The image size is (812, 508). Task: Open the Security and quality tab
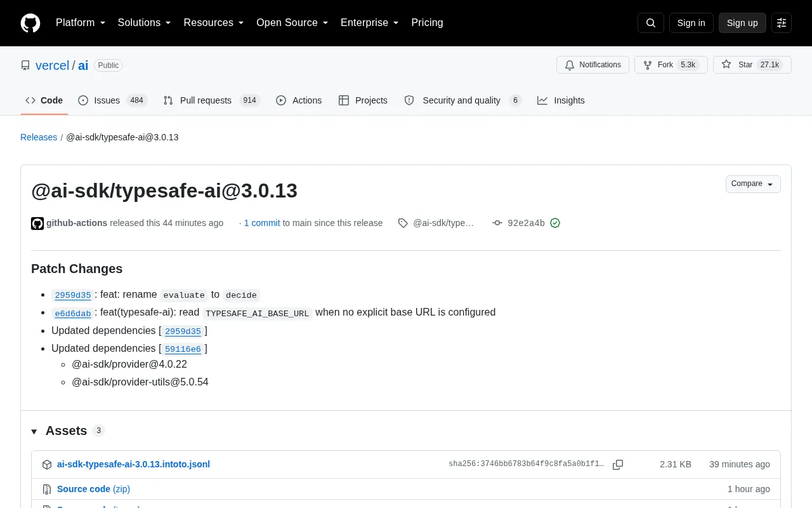462,100
